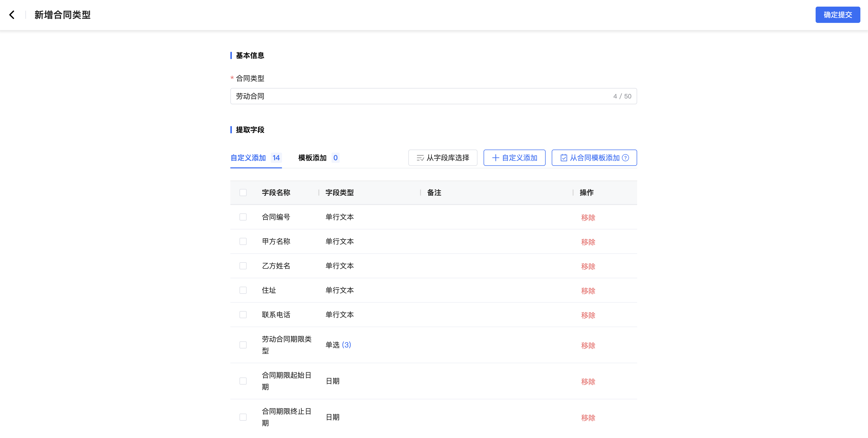The width and height of the screenshot is (868, 438).
Task: Check the 合同期限终止日期 row checkbox
Action: click(x=243, y=417)
